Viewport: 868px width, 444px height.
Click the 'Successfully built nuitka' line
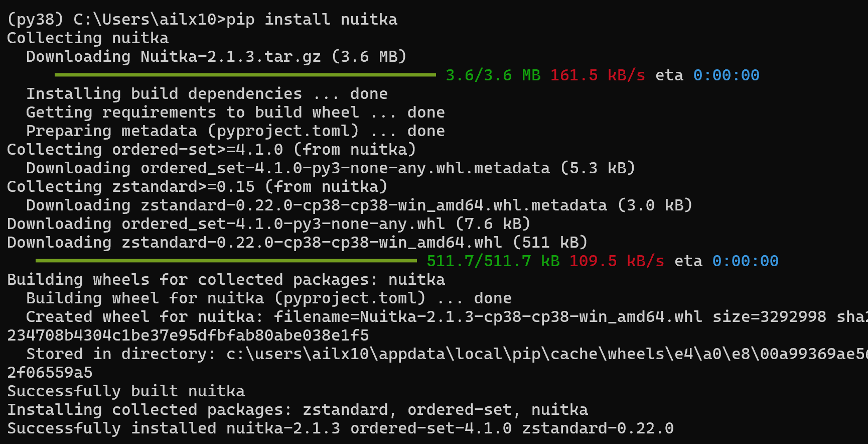coord(126,391)
